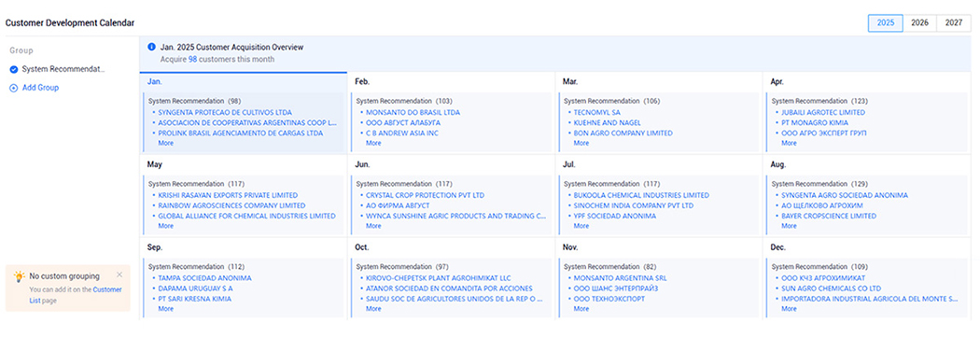Click Add Group link
980x337 pixels.
pos(41,88)
